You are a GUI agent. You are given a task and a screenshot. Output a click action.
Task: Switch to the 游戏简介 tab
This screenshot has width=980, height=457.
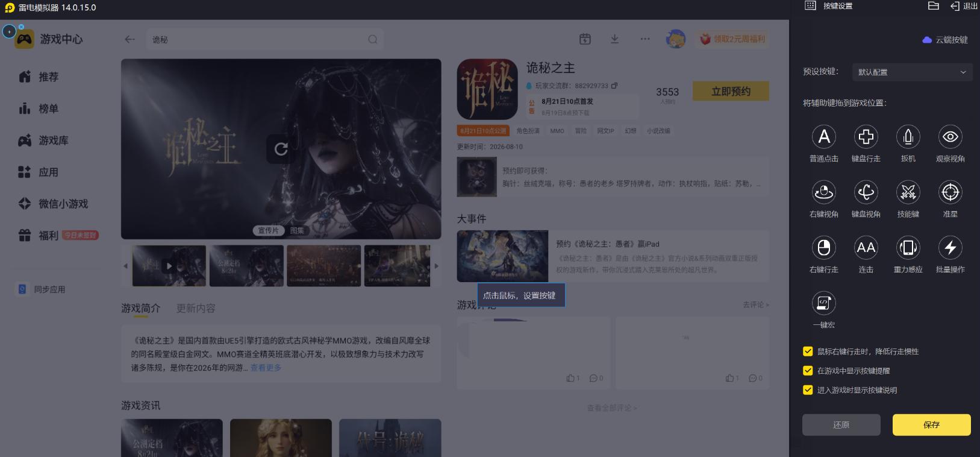point(141,309)
